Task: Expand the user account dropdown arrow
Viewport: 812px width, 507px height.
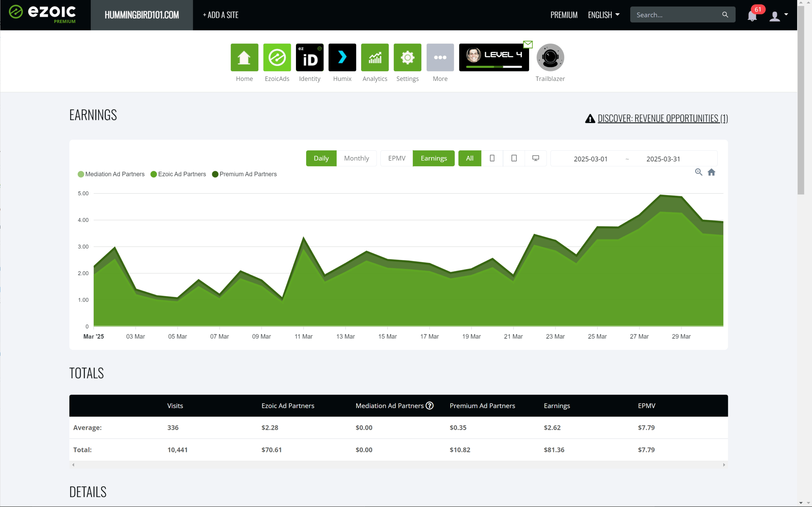Action: [786, 14]
